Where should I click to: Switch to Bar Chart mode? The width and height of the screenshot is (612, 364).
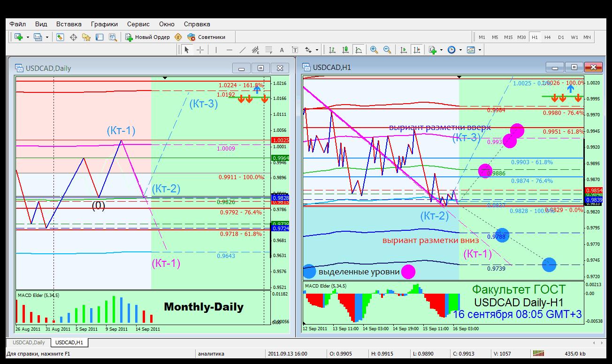click(332, 50)
